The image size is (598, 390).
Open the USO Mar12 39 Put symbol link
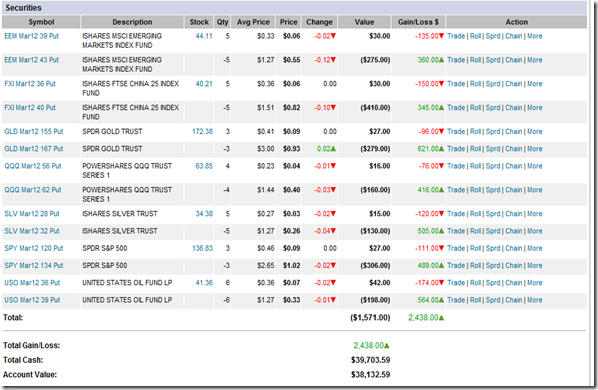click(x=32, y=300)
